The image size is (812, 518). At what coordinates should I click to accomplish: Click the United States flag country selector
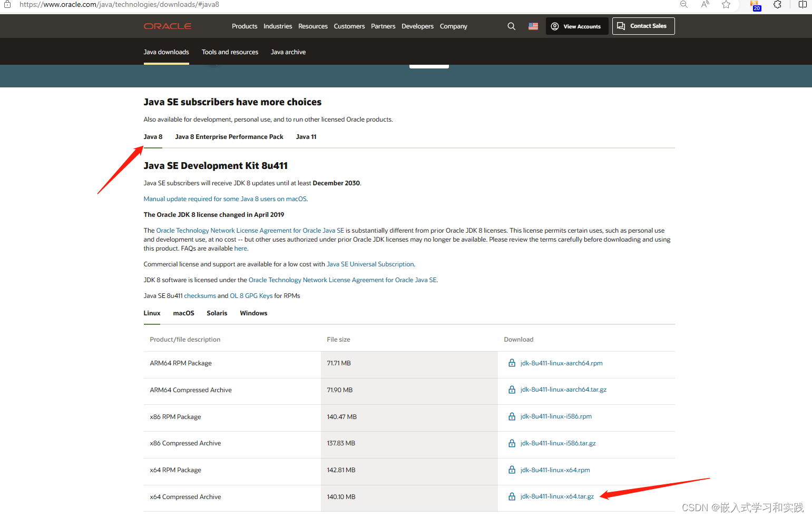[x=533, y=25]
